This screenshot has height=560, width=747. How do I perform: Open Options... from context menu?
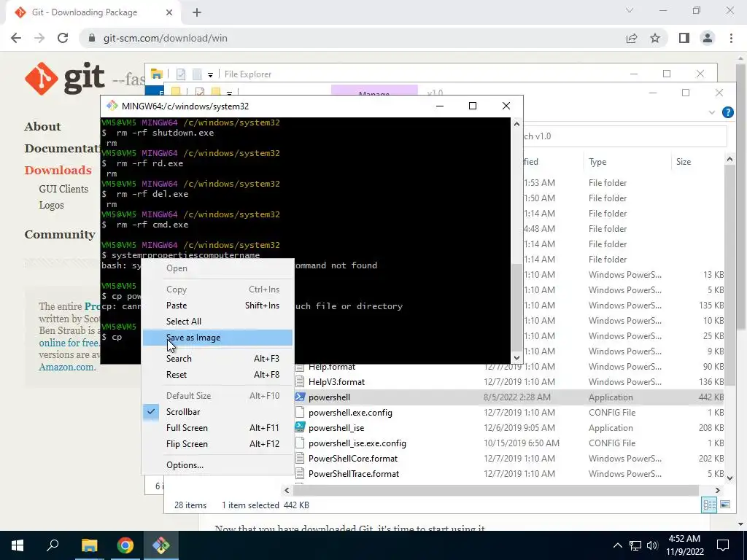tap(217, 465)
